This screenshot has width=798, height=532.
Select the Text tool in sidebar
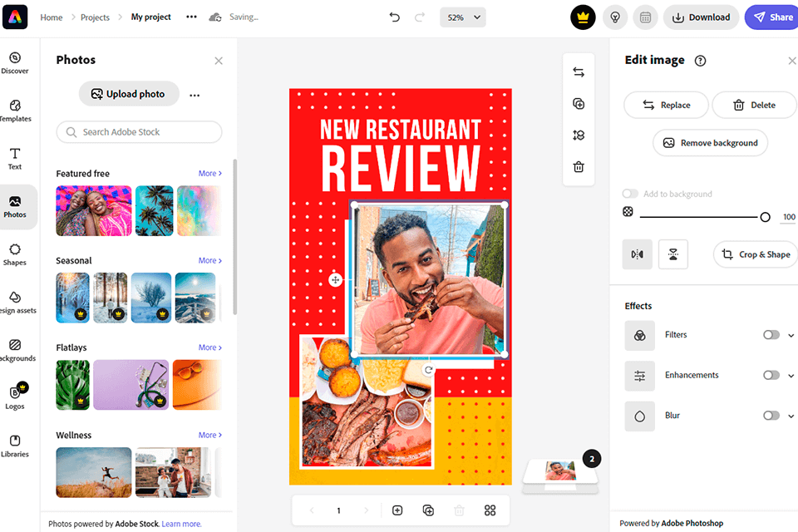pos(15,159)
